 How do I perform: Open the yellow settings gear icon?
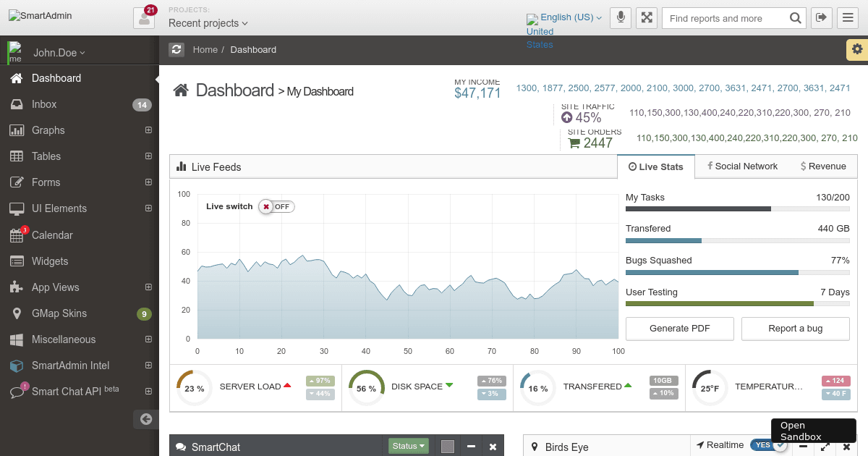[x=857, y=49]
